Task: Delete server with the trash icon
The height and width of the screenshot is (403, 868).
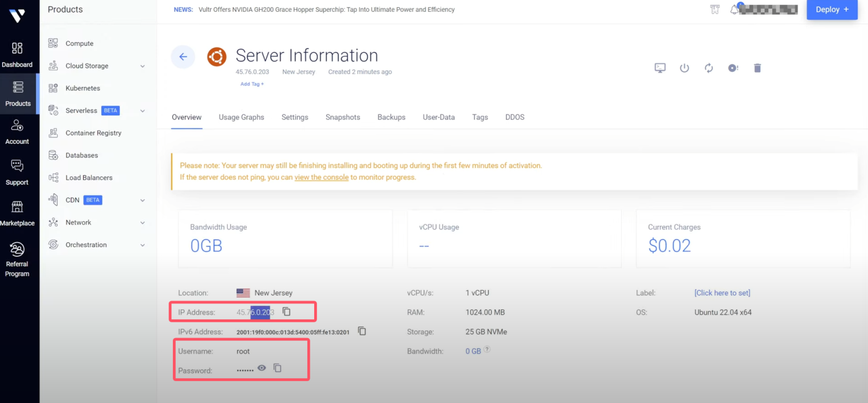Action: (x=758, y=68)
